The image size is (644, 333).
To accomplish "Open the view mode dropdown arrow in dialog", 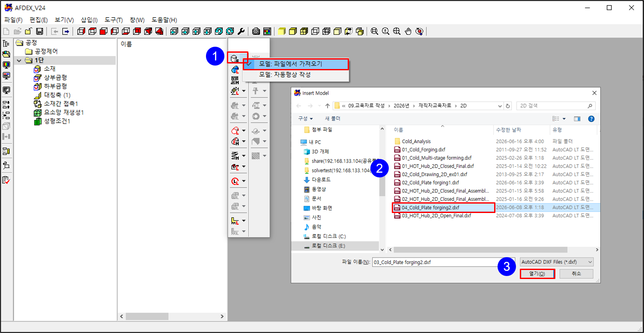I will click(x=564, y=119).
